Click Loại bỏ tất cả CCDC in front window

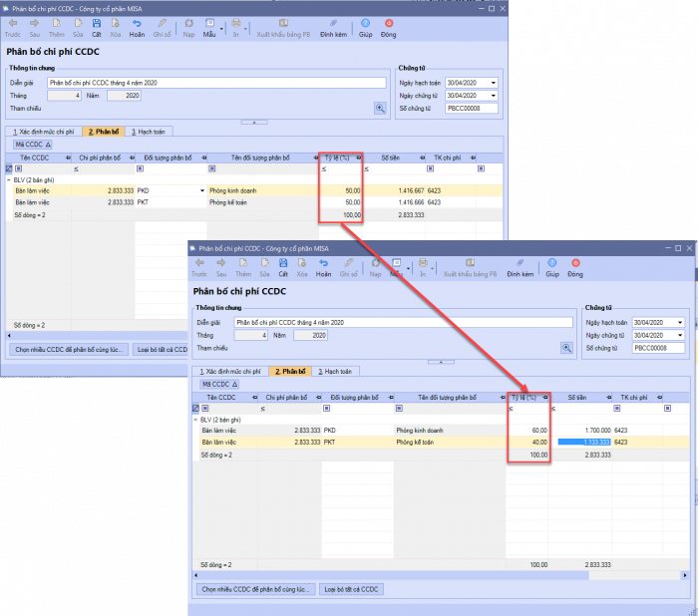(x=351, y=589)
